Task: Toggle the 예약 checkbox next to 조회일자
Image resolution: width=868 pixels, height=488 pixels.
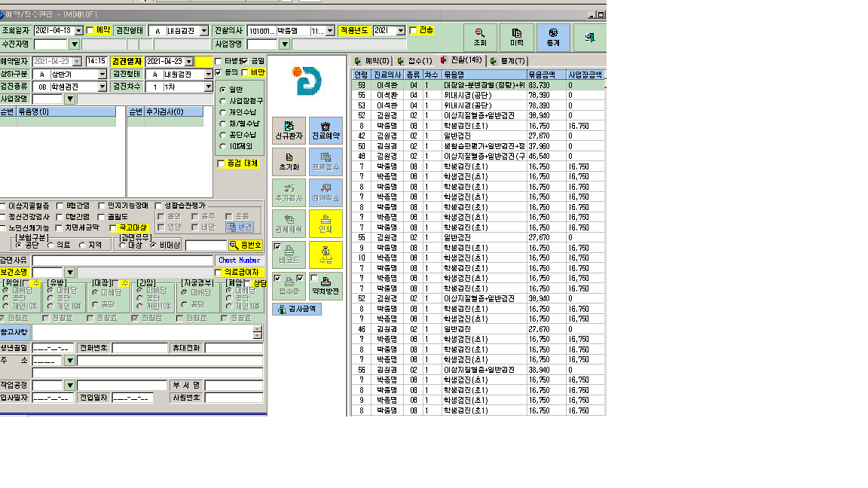Action: tap(90, 30)
